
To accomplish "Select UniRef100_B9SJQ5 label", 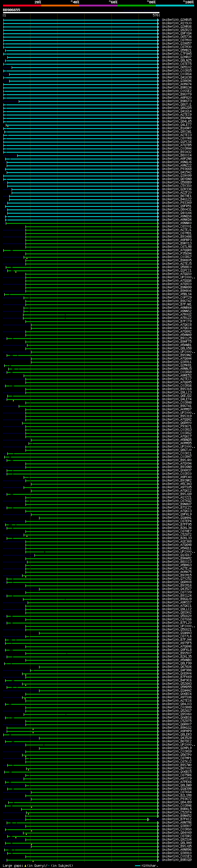I will [x=176, y=846].
